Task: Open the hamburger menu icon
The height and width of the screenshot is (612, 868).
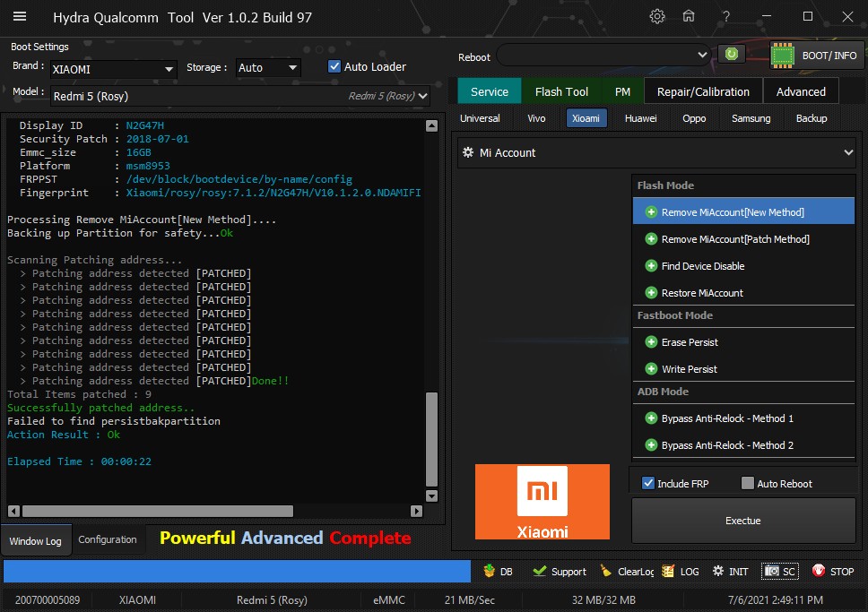Action: coord(20,16)
